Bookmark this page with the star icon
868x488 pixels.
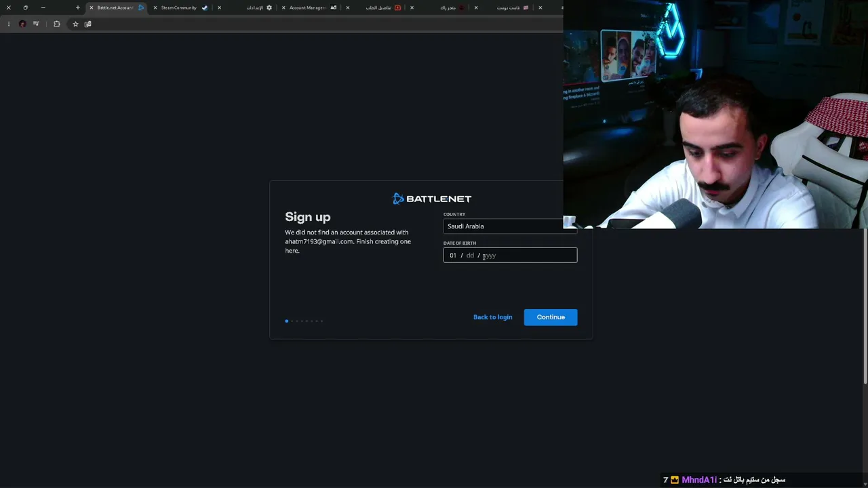click(x=75, y=24)
